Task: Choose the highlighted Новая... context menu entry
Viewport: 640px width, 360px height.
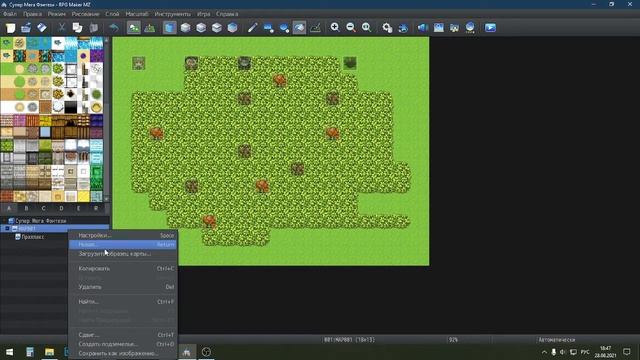Action: pyautogui.click(x=123, y=244)
